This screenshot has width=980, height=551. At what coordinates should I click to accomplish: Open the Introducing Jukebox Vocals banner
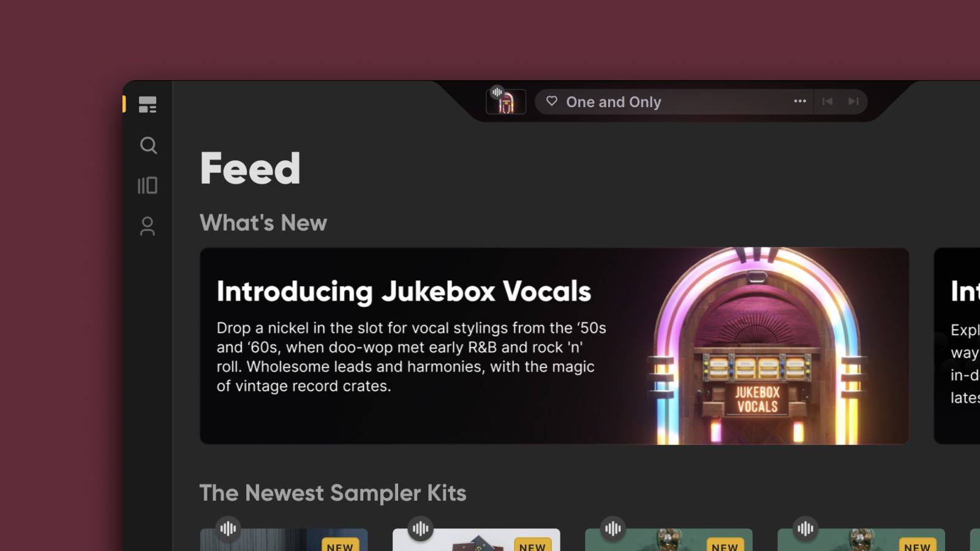coord(554,346)
